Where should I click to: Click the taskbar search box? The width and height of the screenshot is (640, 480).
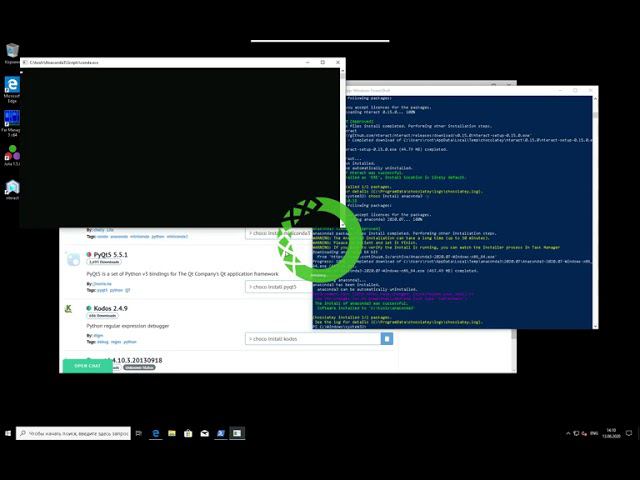tap(73, 433)
